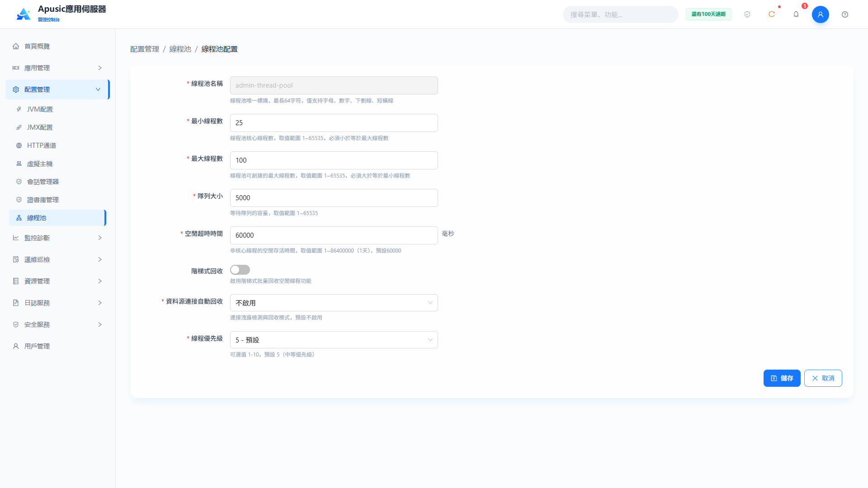Open the 用戶管理 menu item

tap(57, 346)
